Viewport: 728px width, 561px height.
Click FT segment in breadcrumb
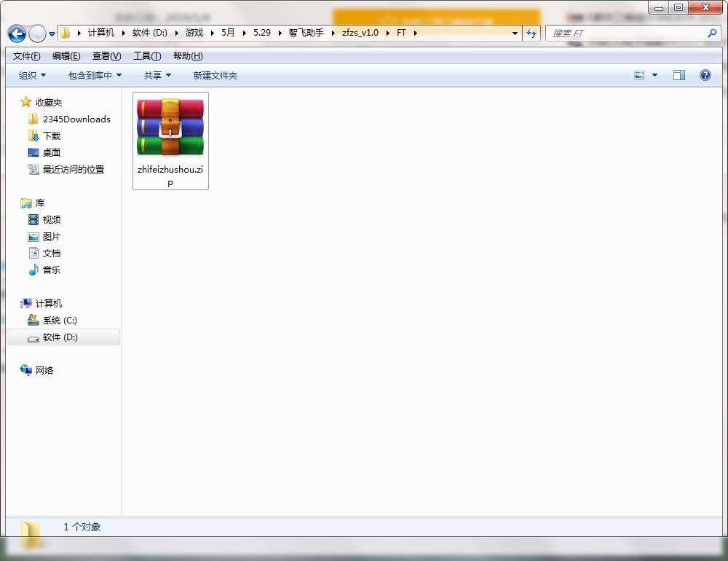coord(401,33)
